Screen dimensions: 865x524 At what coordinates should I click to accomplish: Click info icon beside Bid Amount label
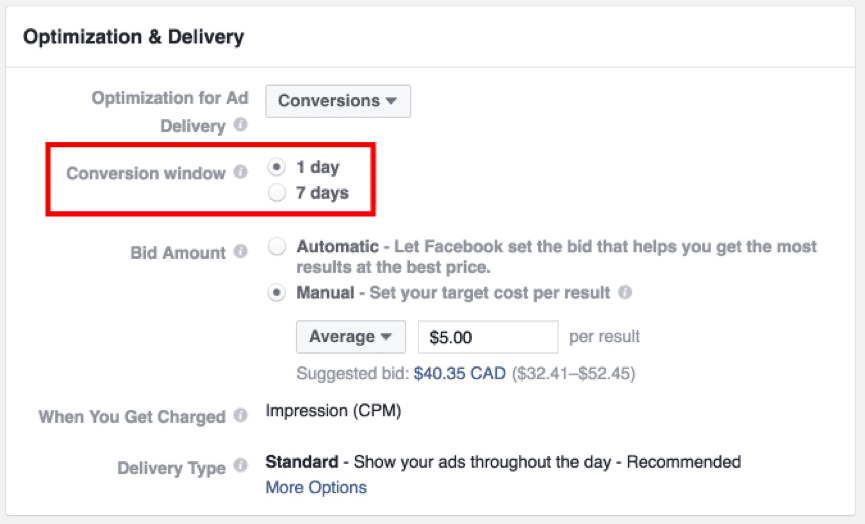[240, 252]
